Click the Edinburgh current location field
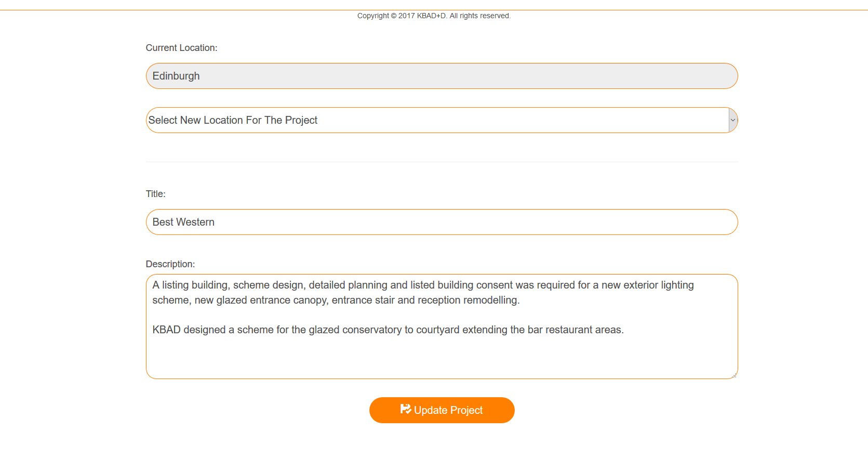The height and width of the screenshot is (457, 868). 442,76
